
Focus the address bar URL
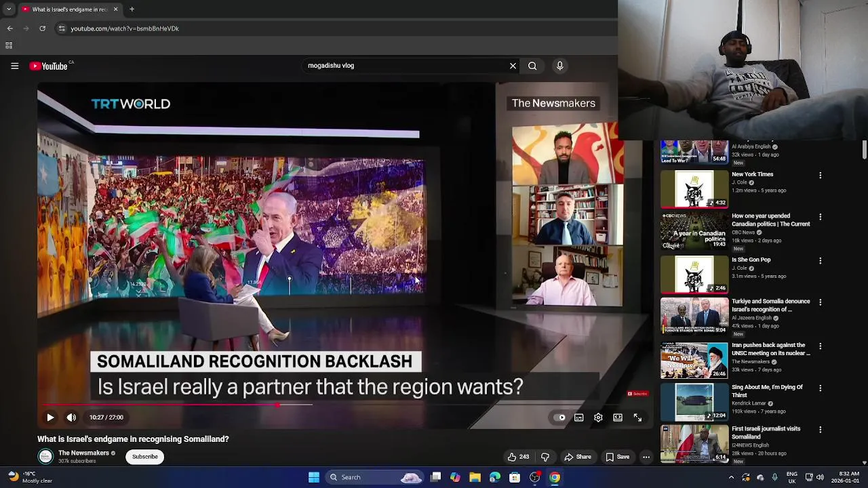pos(125,28)
